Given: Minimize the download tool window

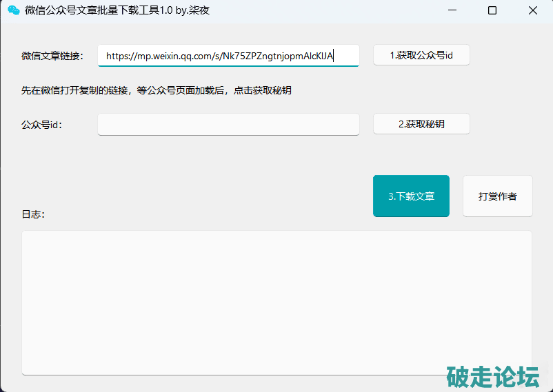Looking at the screenshot, I should [x=452, y=10].
